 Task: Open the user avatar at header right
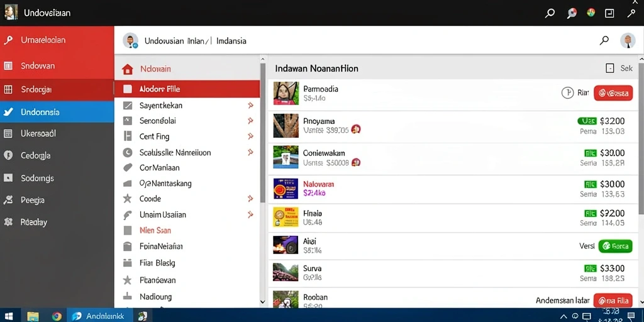pos(628,41)
